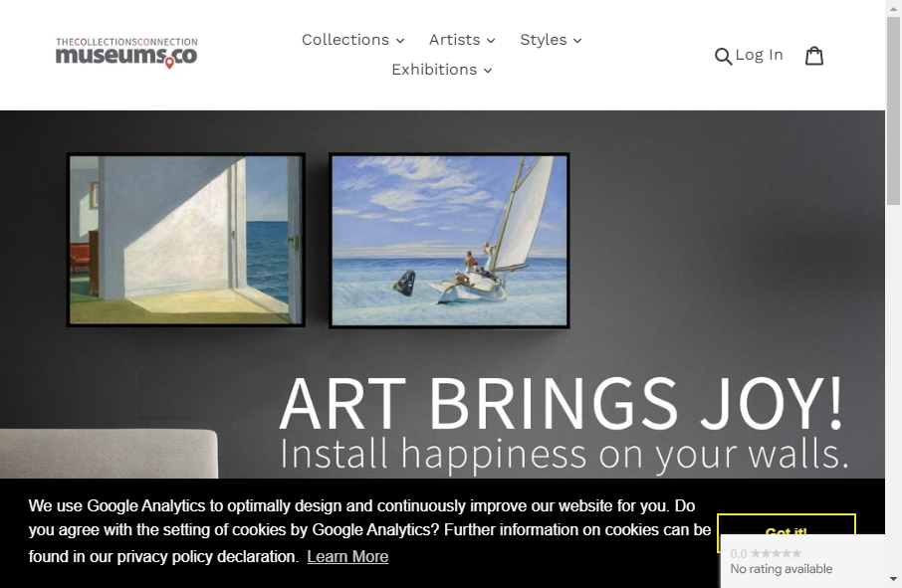Open the search magnifier icon

[723, 57]
